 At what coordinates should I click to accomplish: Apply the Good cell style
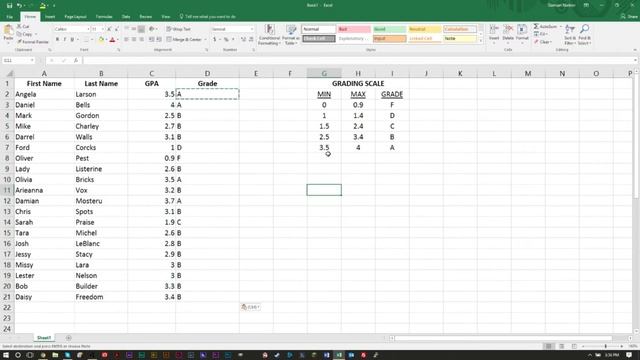(x=389, y=29)
